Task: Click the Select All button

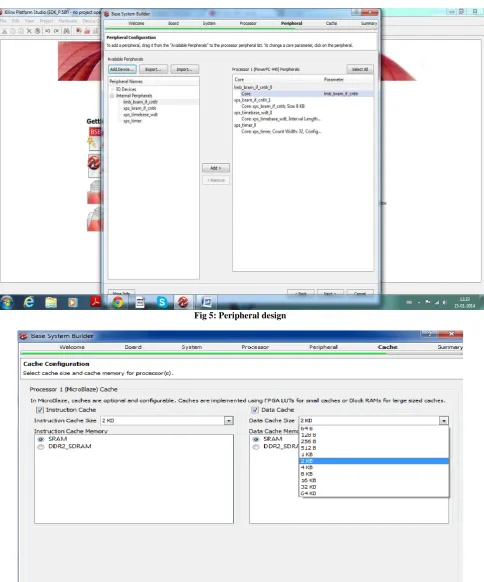Action: tap(360, 69)
